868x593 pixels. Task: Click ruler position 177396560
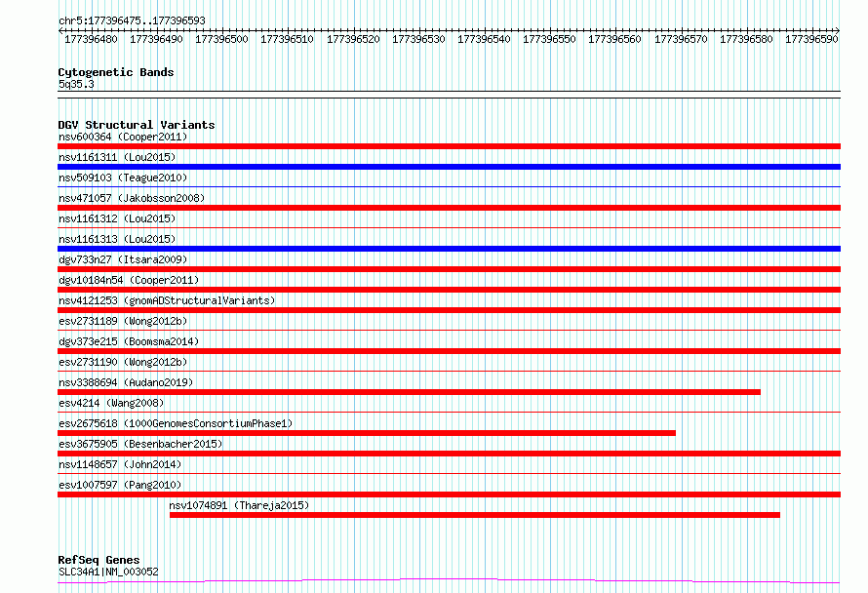614,39
